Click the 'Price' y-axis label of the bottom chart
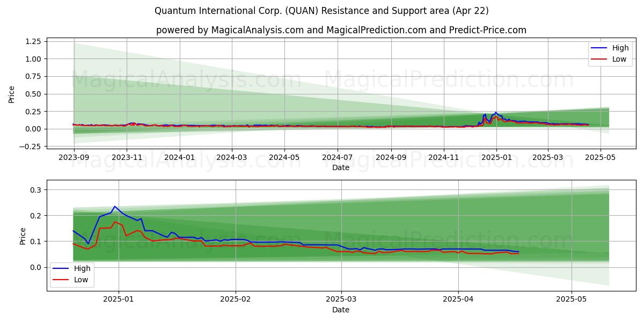Viewport: 644px width, 322px height. point(23,235)
